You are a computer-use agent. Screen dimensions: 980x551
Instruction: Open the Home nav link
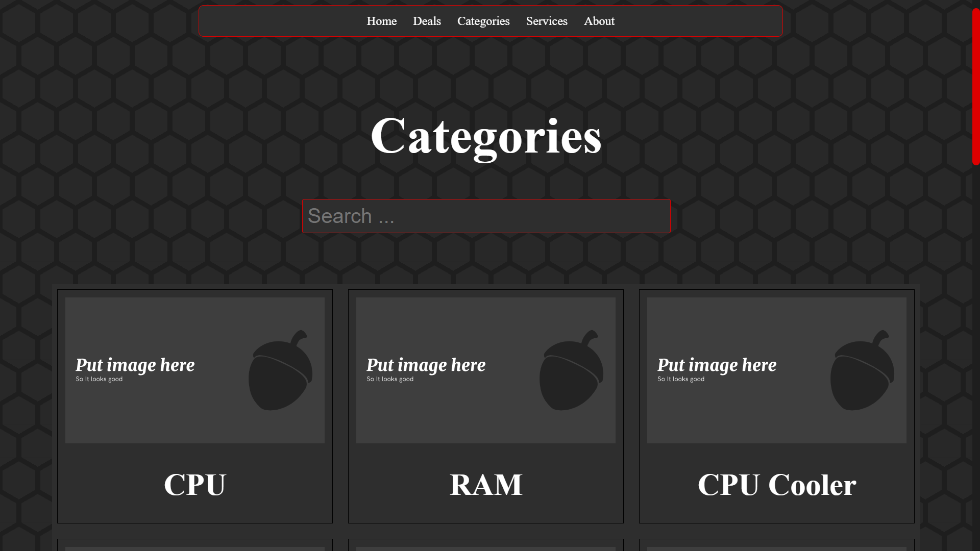381,21
